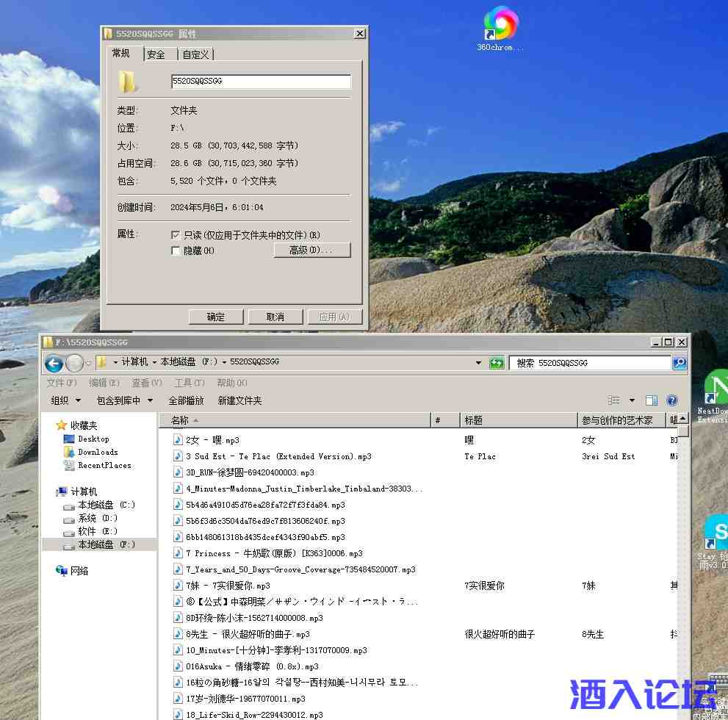728x720 pixels.
Task: Click the 高级 advanced button
Action: pos(312,250)
